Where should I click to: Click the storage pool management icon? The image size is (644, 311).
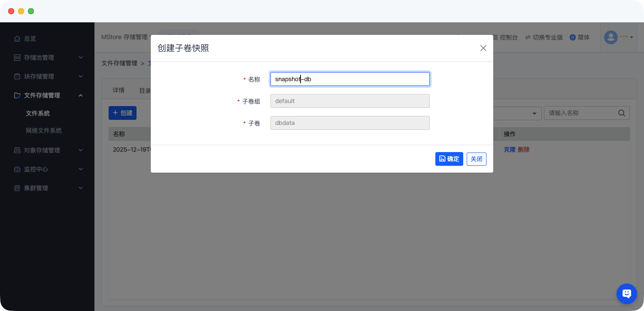click(17, 58)
